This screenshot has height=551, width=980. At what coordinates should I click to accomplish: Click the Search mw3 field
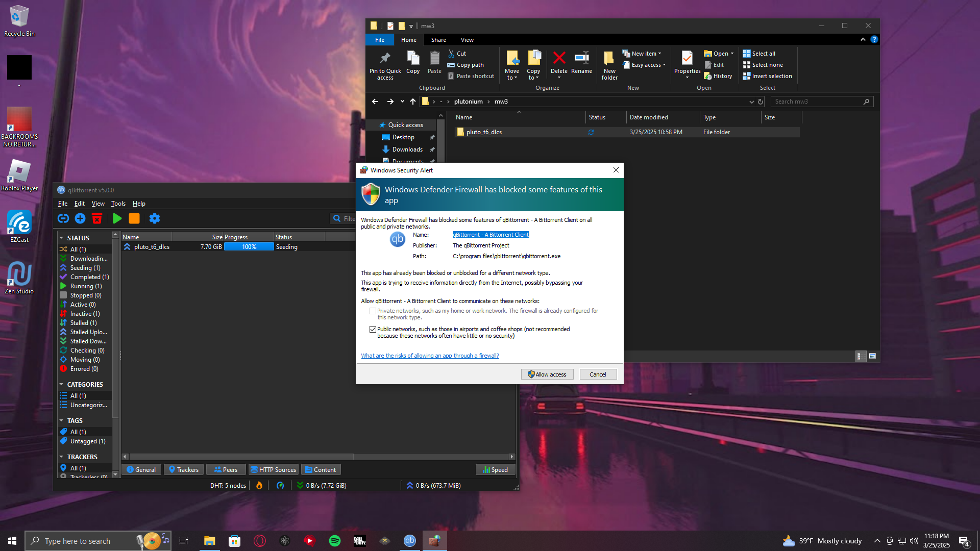pos(822,102)
